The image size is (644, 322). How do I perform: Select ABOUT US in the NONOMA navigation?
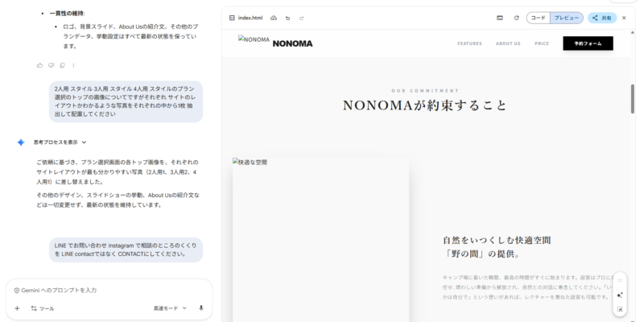point(508,43)
